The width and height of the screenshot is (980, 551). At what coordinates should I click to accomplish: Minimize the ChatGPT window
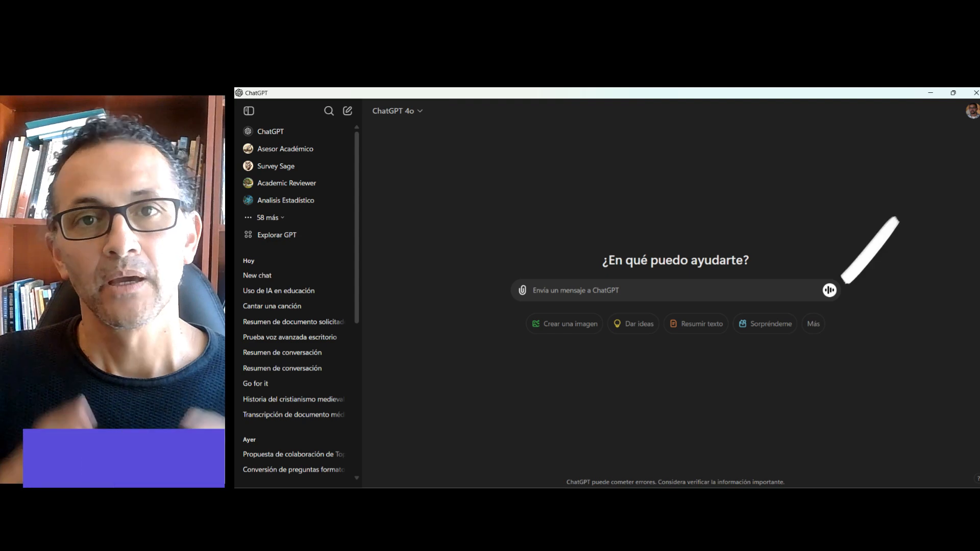click(930, 93)
